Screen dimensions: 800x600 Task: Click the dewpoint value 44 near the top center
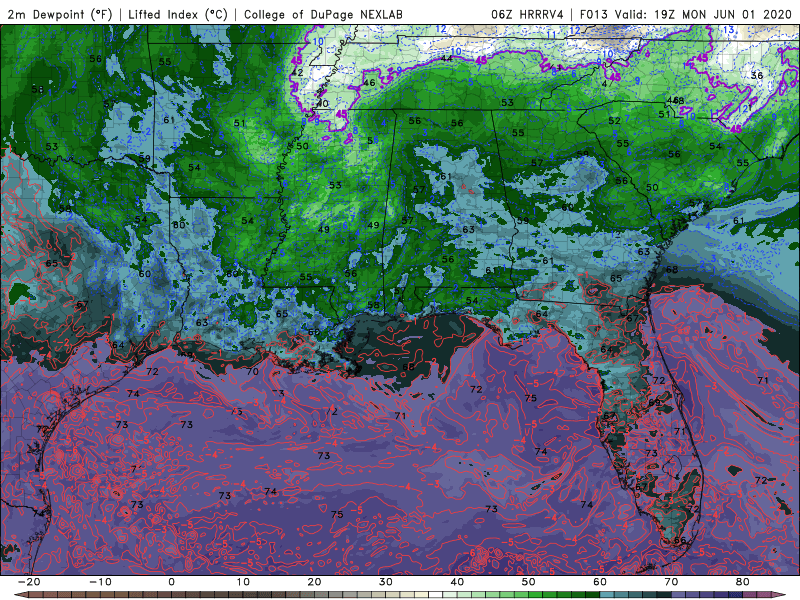446,59
